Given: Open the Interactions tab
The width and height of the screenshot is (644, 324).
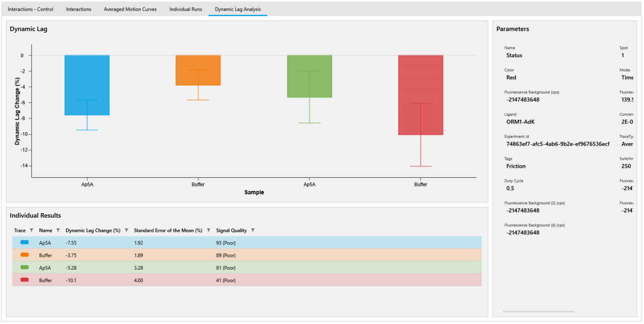Looking at the screenshot, I should coord(78,9).
